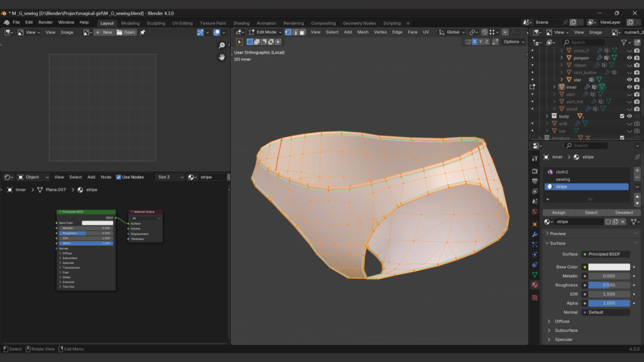Click the Assign button for material
The width and height of the screenshot is (644, 362).
tap(558, 212)
